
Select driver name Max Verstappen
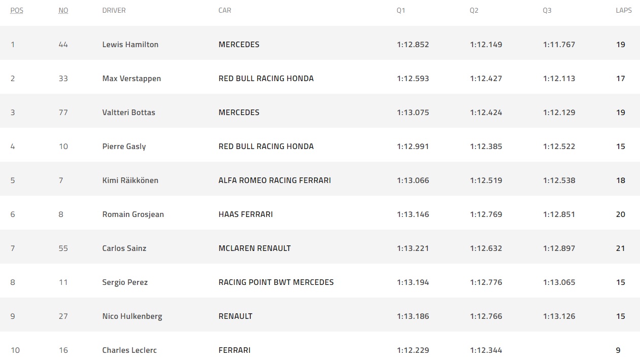click(x=131, y=79)
